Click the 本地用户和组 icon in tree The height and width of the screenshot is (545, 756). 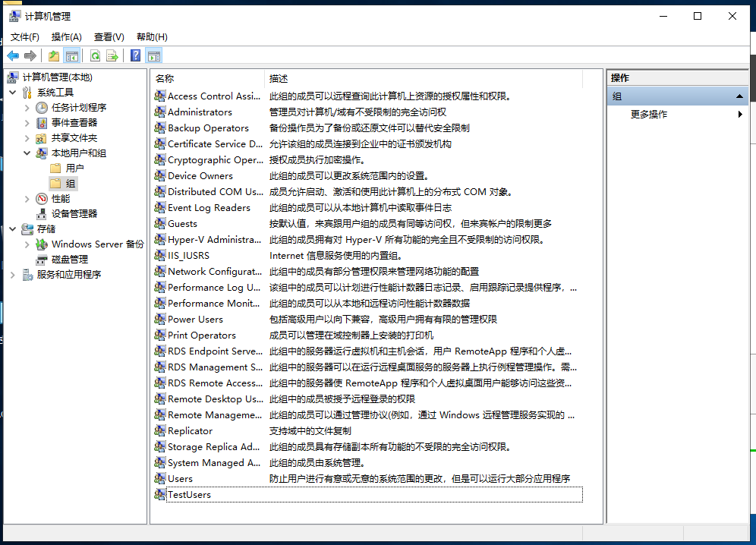click(x=42, y=153)
